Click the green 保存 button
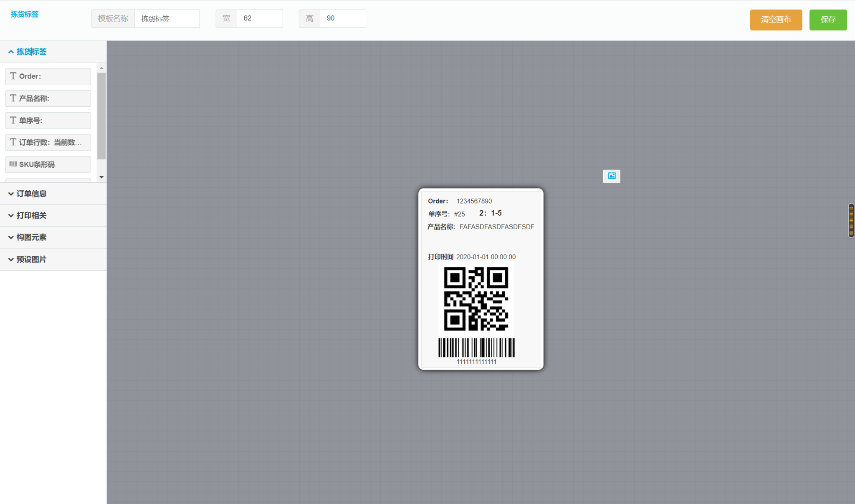This screenshot has height=504, width=855. (828, 20)
